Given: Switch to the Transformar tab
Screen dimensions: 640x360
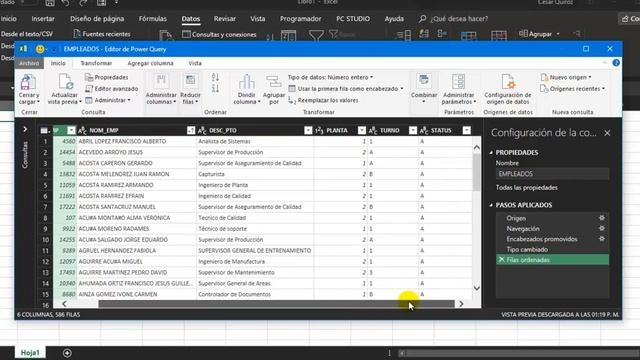Looking at the screenshot, I should coord(96,63).
